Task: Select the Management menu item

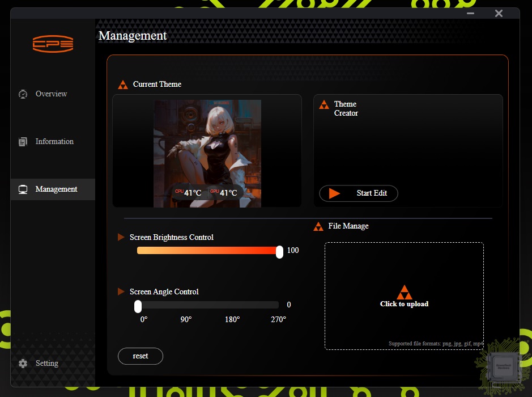Action: [x=53, y=189]
